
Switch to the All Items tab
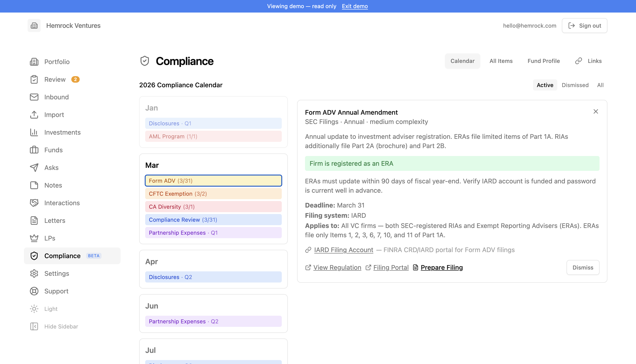coord(501,61)
